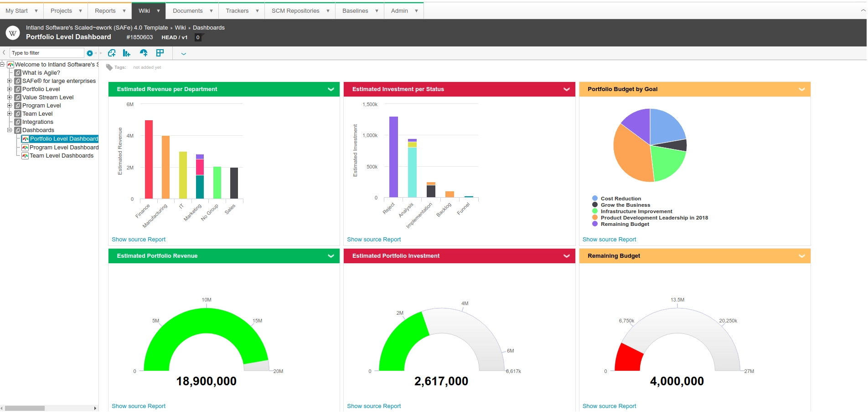Click the add chart widget icon
Viewport: 868px width, 419px height.
pyautogui.click(x=127, y=53)
